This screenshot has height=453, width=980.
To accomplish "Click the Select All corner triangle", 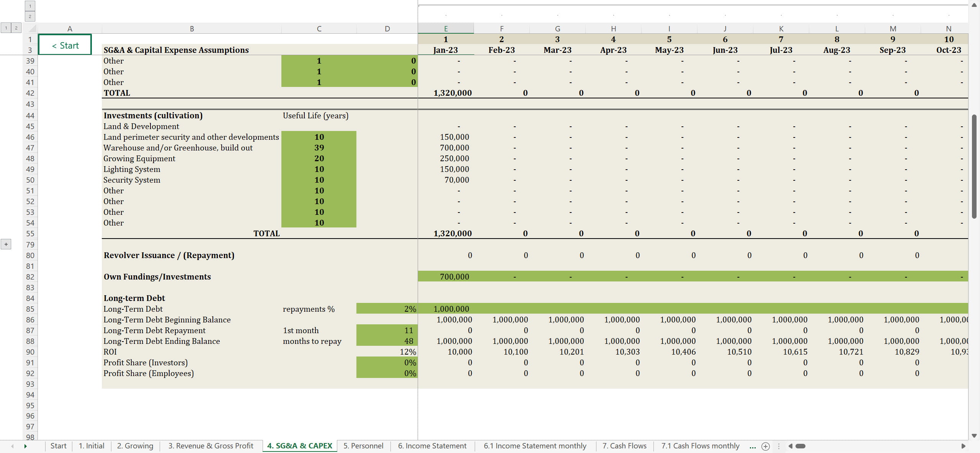I will (32, 29).
